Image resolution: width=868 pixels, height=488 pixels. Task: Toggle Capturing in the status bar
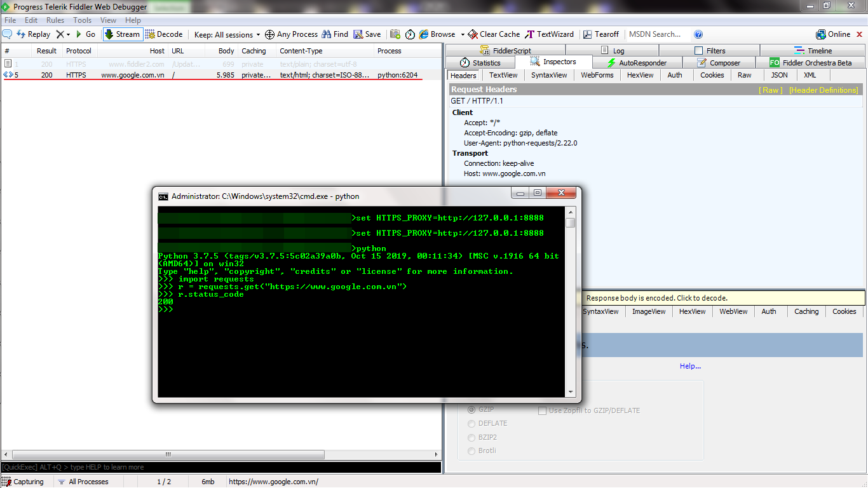(24, 482)
